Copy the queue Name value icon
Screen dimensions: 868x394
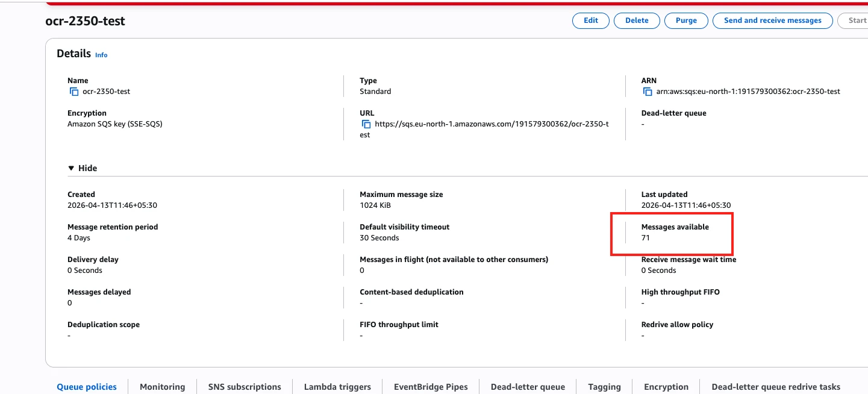74,92
